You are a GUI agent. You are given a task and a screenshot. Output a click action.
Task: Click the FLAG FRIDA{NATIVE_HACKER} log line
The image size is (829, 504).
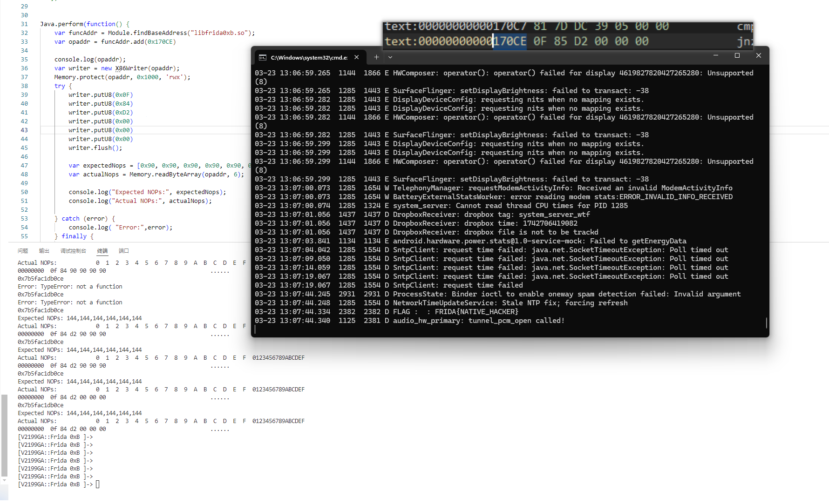click(x=476, y=312)
